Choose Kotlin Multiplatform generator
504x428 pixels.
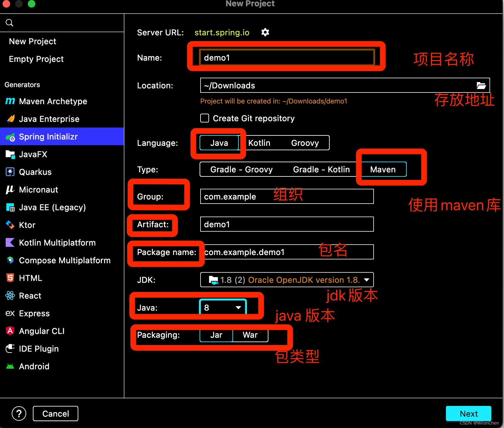click(x=57, y=243)
